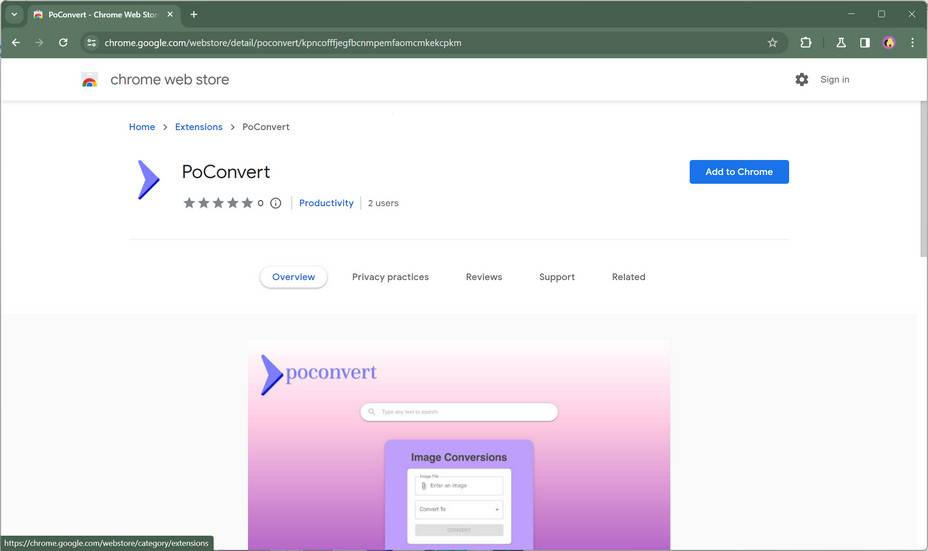Click the PoConvert screenshot preview image

(x=459, y=445)
